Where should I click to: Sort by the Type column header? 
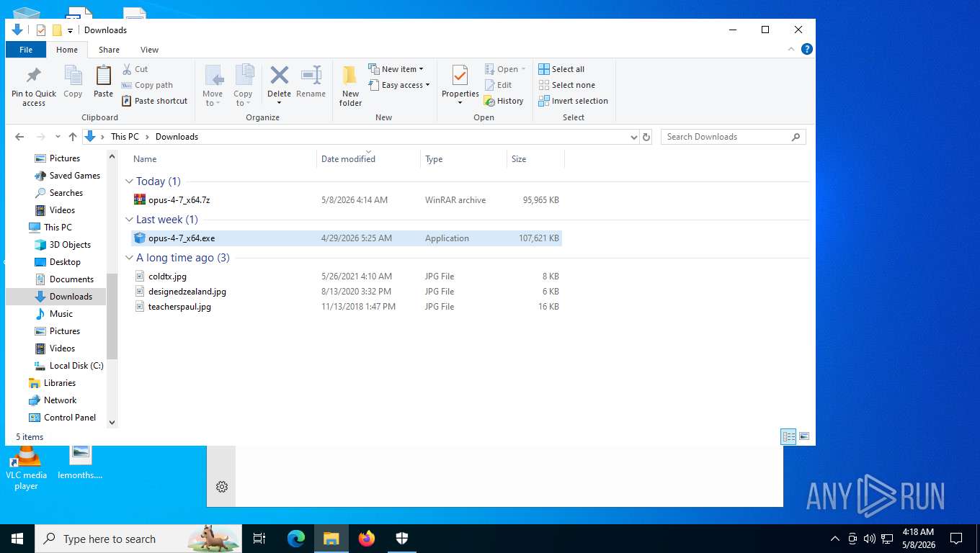463,159
